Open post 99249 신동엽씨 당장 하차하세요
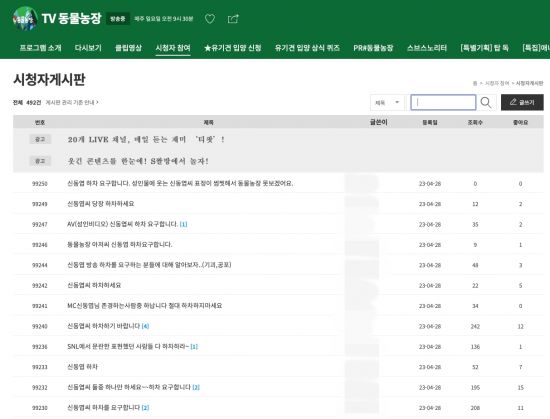This screenshot has height=419, width=550. [x=101, y=204]
